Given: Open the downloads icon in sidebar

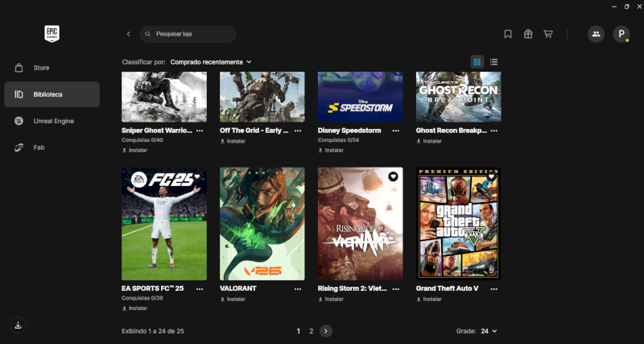Looking at the screenshot, I should pos(18,325).
